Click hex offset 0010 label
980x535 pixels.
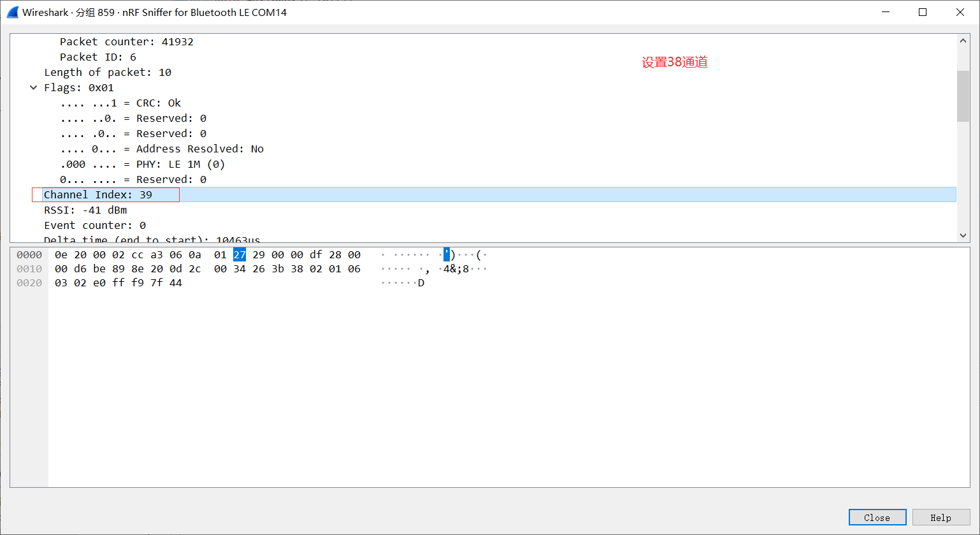tap(29, 268)
